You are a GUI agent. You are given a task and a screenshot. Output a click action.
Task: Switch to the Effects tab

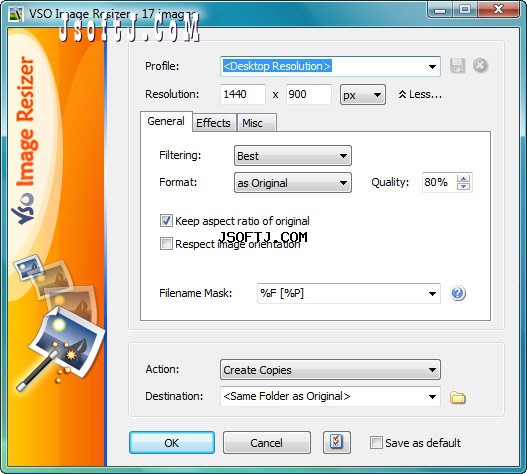pos(213,123)
